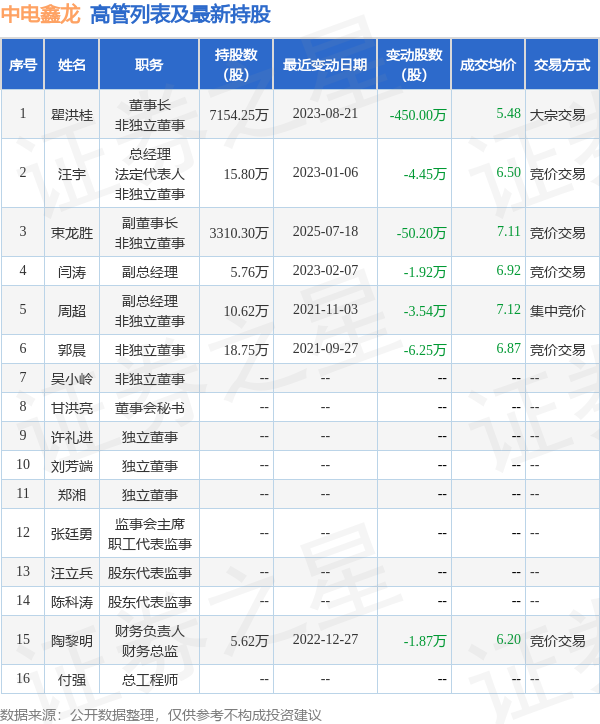Click the date 2023-08-21
Image resolution: width=600 pixels, height=724 pixels.
pos(325,114)
